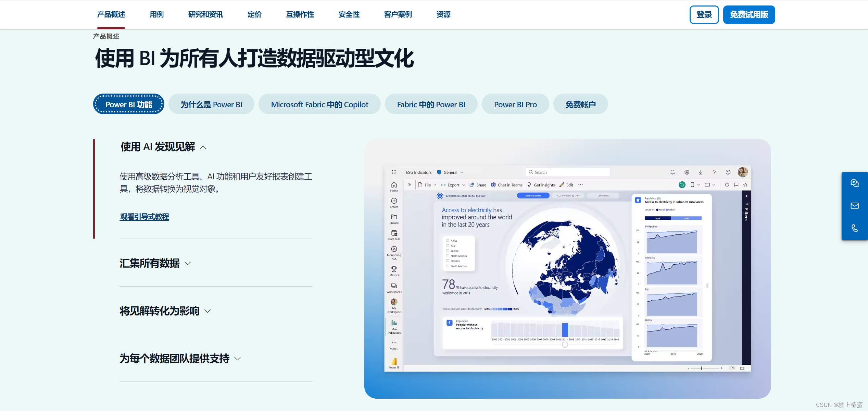The width and height of the screenshot is (868, 411).
Task: Click the settings gear icon in dashboard
Action: [x=687, y=172]
